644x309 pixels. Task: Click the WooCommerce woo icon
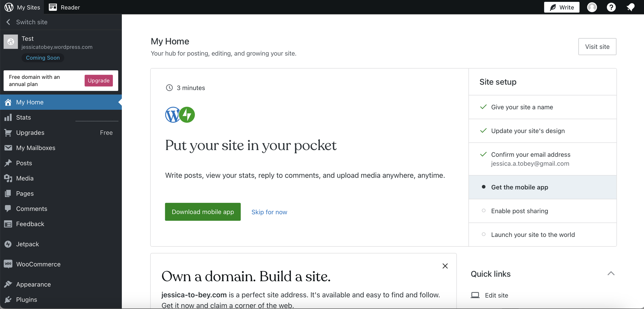click(x=8, y=264)
